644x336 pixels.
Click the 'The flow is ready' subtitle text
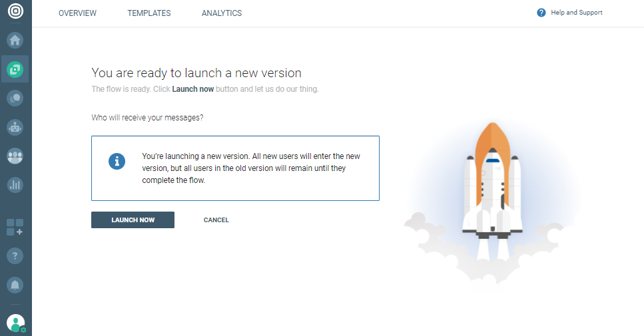pyautogui.click(x=205, y=89)
